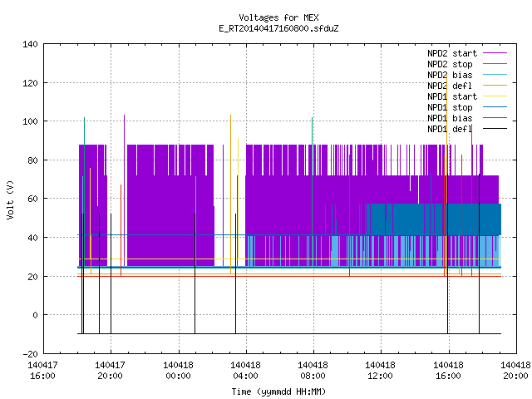Click the chart title 'Voltages for MEX'
Viewport: 532px width, 399px height.
278,17
